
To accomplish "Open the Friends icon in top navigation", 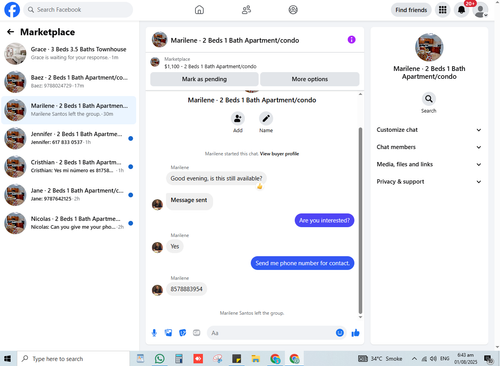I will click(246, 10).
